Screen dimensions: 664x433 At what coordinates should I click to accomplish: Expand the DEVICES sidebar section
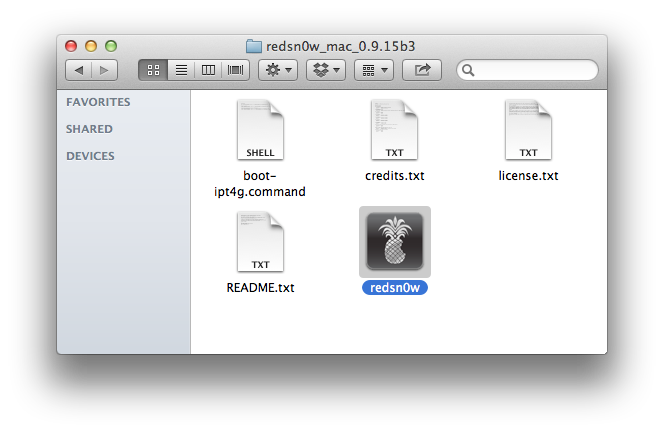(x=90, y=156)
